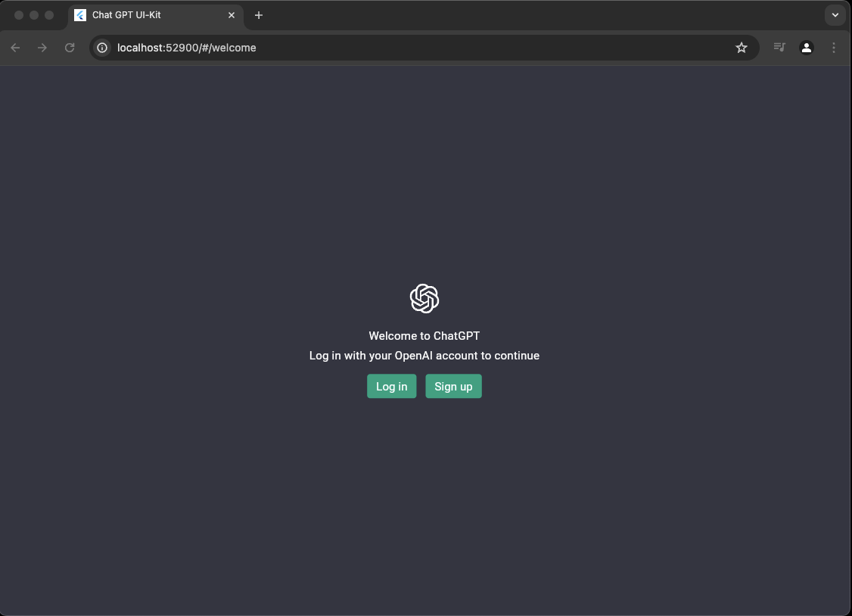Go forward using the browser forward arrow
This screenshot has height=616, width=852.
tap(42, 48)
